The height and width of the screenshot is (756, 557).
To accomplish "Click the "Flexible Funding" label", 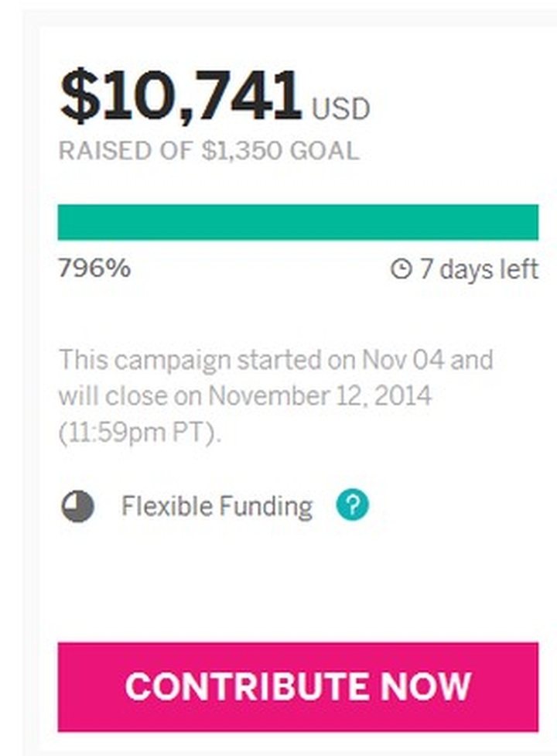I will pyautogui.click(x=217, y=507).
